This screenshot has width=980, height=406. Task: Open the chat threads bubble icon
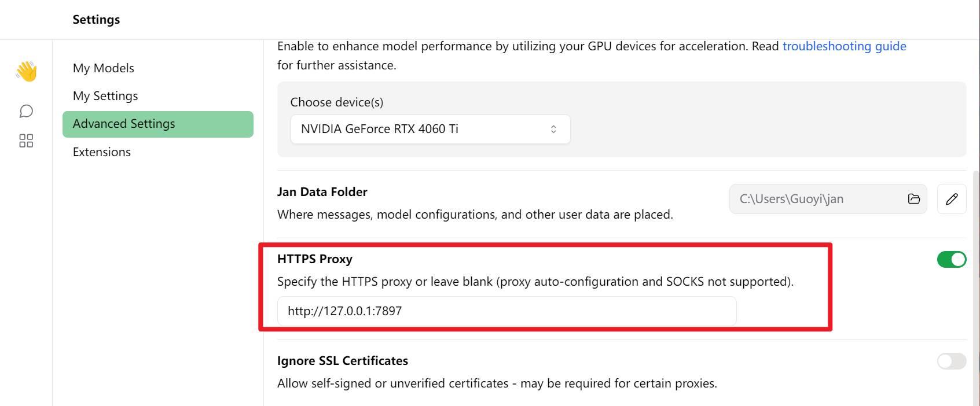26,111
